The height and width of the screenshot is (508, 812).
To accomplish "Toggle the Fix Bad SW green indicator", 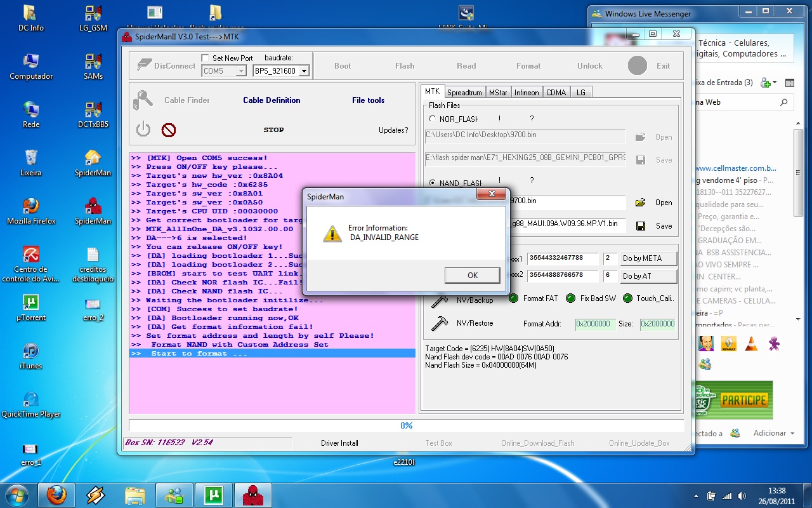I will click(x=571, y=298).
